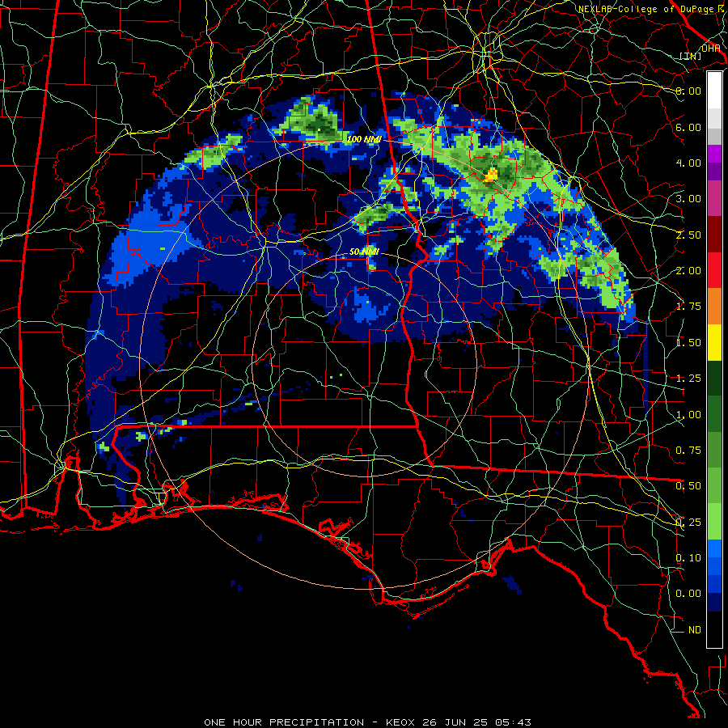This screenshot has width=728, height=728.
Task: Click the dark red legend swatch below 2.50
Action: point(714,235)
